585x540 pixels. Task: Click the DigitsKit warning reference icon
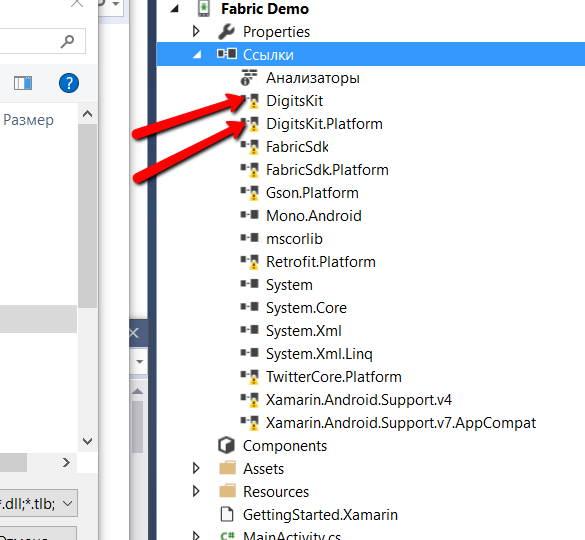pos(250,101)
